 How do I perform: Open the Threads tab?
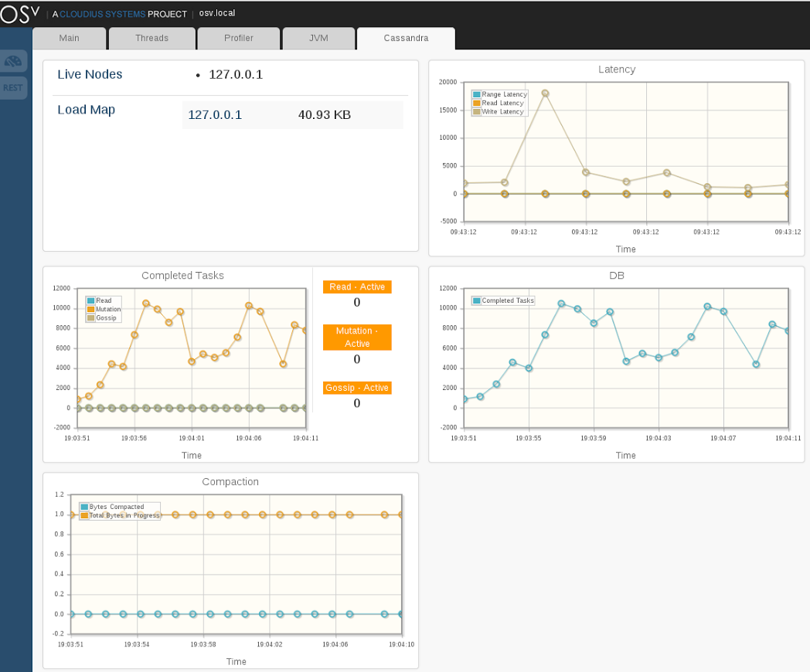[x=151, y=38]
